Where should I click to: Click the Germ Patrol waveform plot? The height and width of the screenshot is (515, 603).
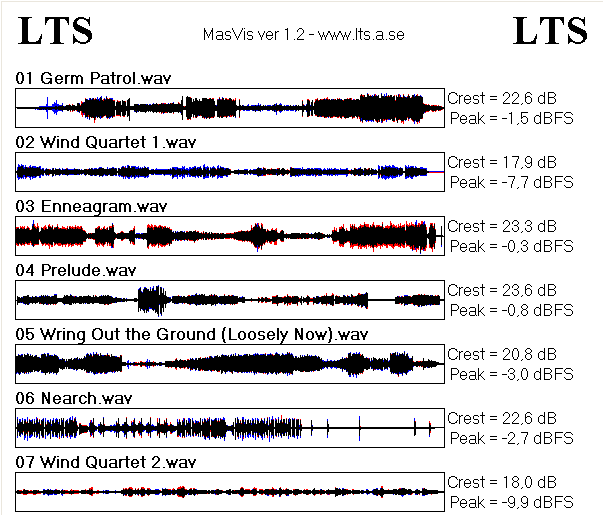point(230,108)
